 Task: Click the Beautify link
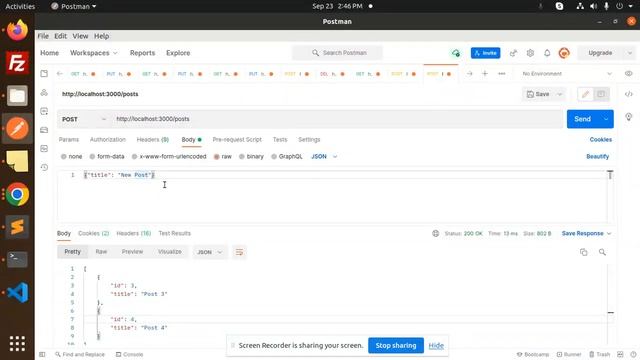click(598, 156)
